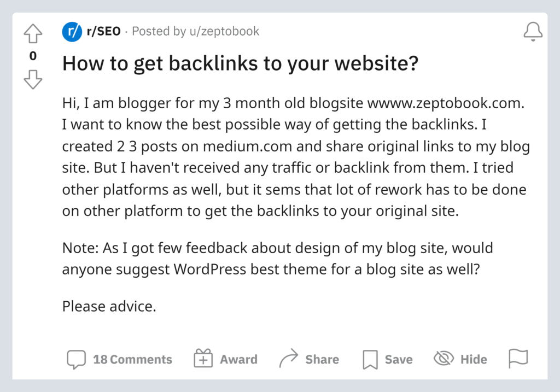Downvote the post with the down arrow
560x392 pixels.
(32, 80)
